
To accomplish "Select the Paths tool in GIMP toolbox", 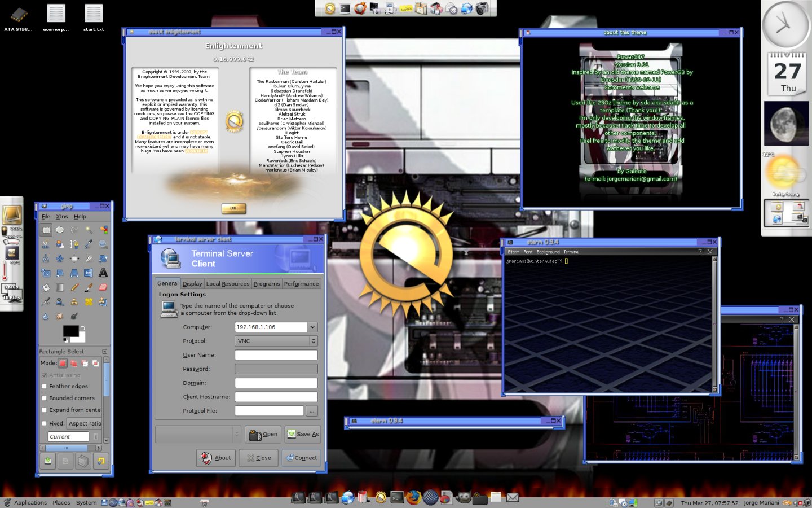I will [74, 244].
